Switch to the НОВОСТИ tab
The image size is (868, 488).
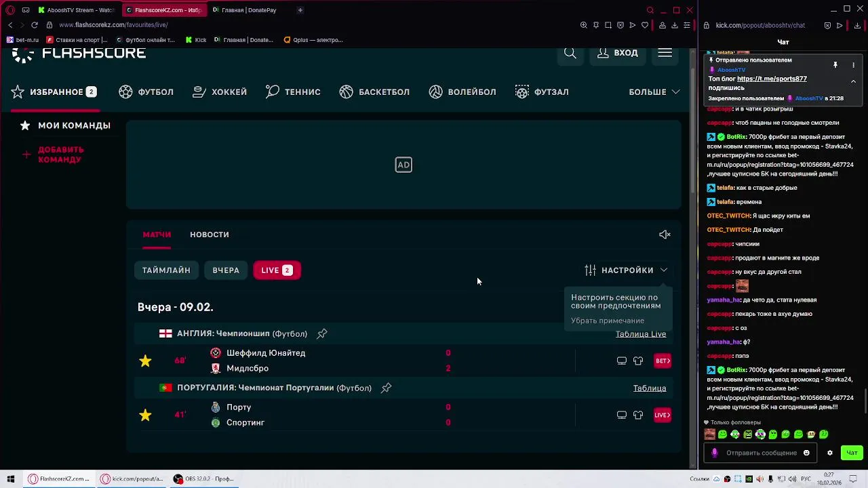210,235
